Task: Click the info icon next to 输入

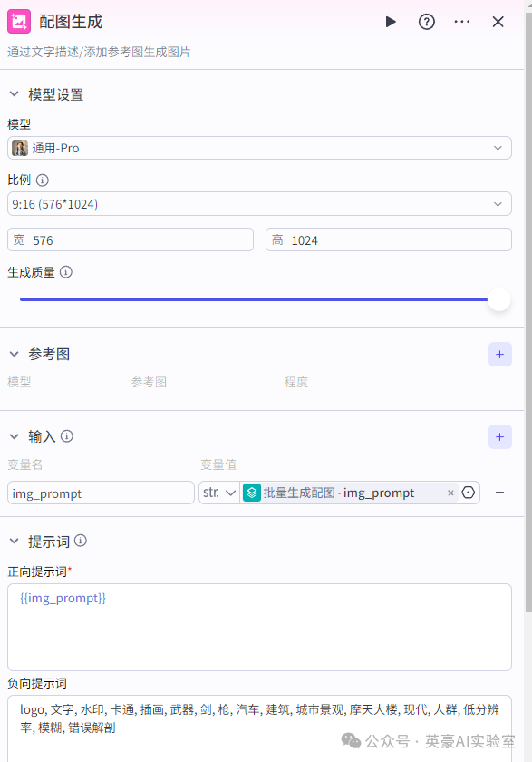Action: point(67,436)
